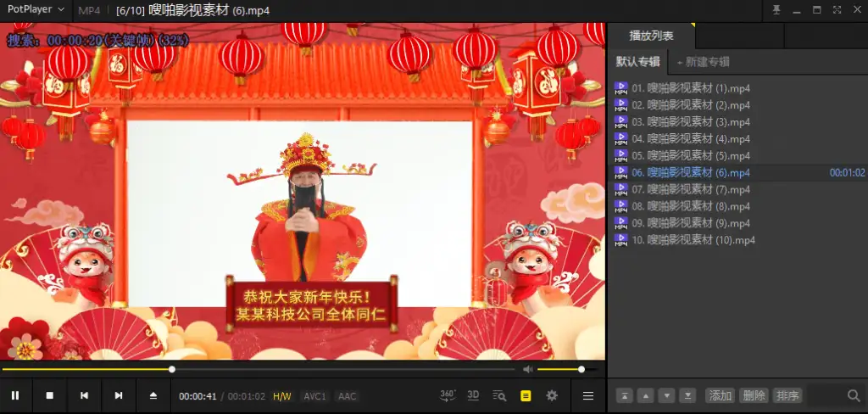Toggle 3D video mode

click(x=474, y=395)
